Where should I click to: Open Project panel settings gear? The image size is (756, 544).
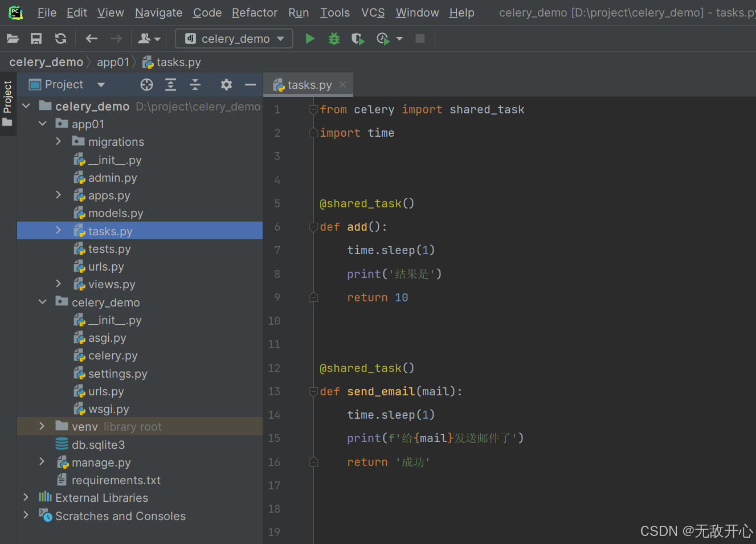[226, 85]
